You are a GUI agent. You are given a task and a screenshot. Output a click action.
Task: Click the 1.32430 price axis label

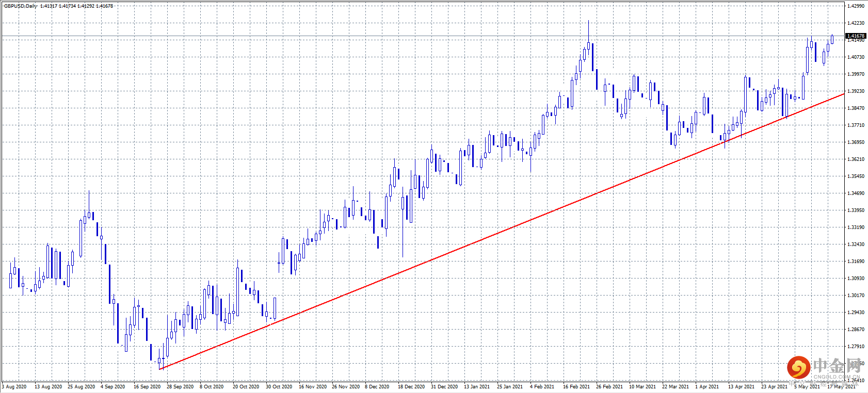point(856,244)
